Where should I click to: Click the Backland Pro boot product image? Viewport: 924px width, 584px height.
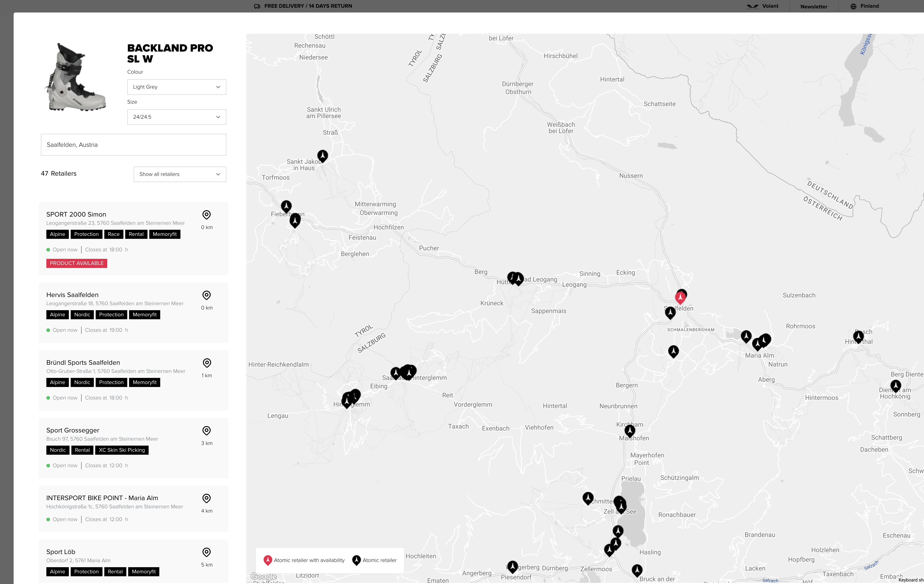pos(76,77)
